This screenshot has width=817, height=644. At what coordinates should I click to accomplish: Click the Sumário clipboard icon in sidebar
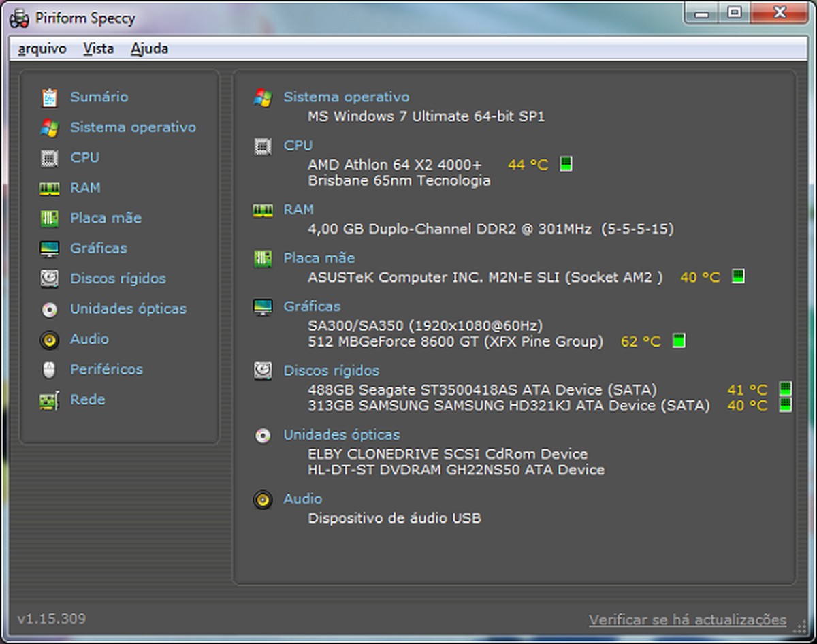(49, 97)
